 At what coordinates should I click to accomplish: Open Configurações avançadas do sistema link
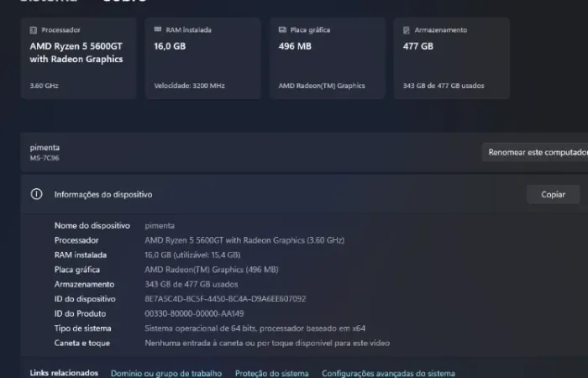point(388,373)
